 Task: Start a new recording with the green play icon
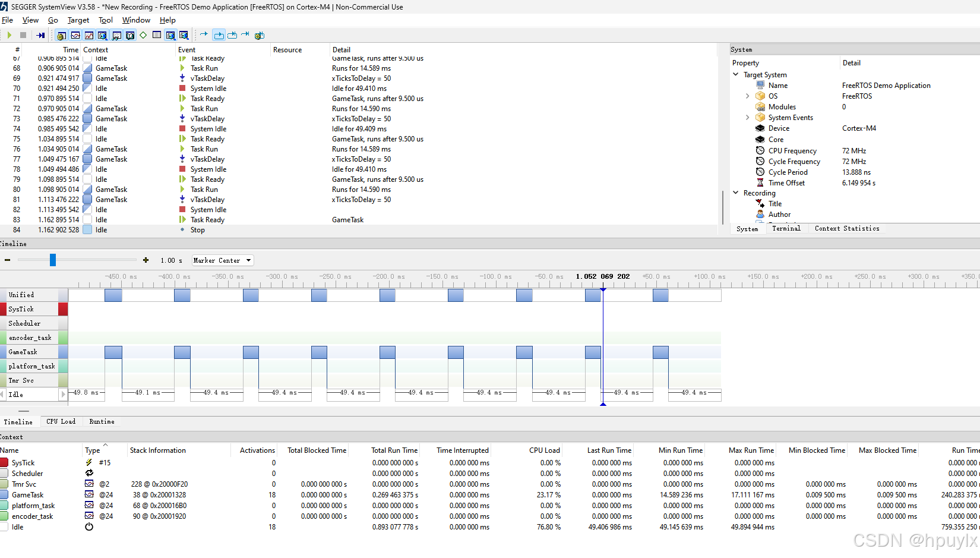[x=10, y=35]
